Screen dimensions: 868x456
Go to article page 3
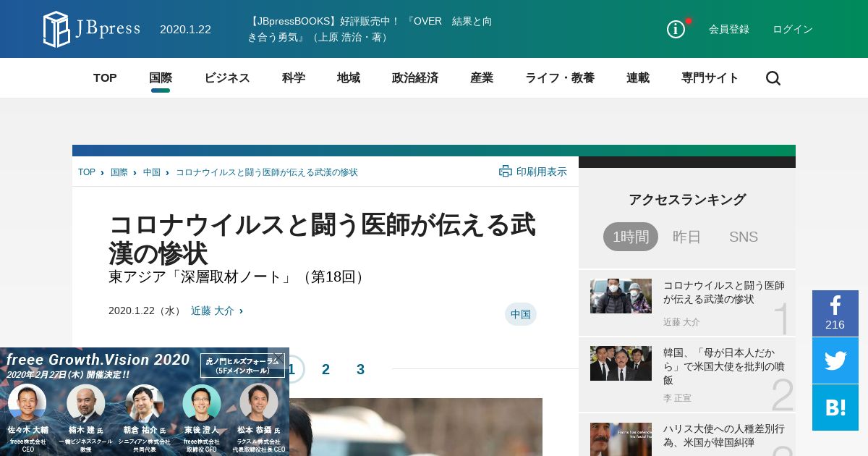pos(360,369)
